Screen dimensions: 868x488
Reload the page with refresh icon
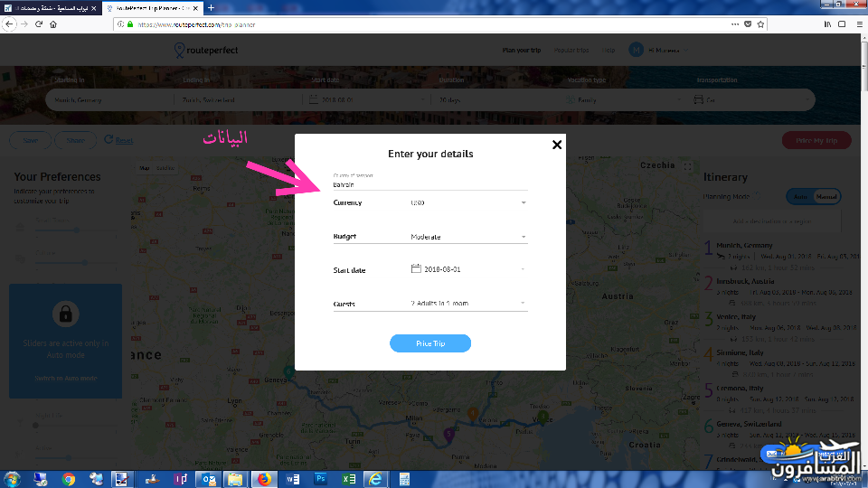pos(39,24)
